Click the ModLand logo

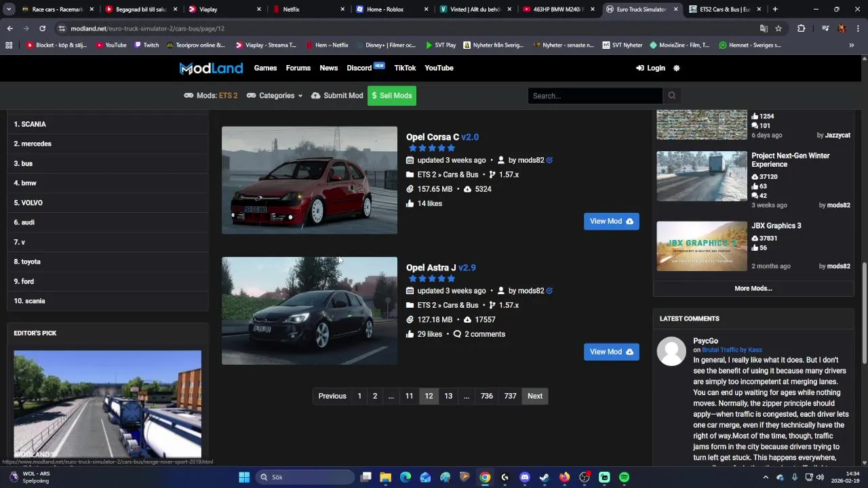point(211,68)
